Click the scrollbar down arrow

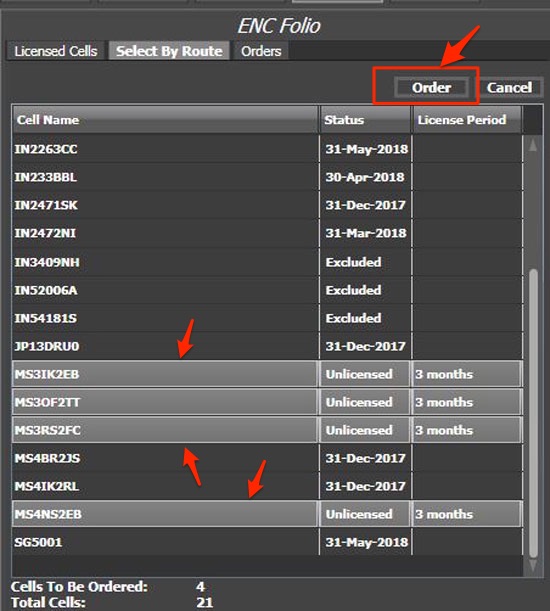pos(532,566)
